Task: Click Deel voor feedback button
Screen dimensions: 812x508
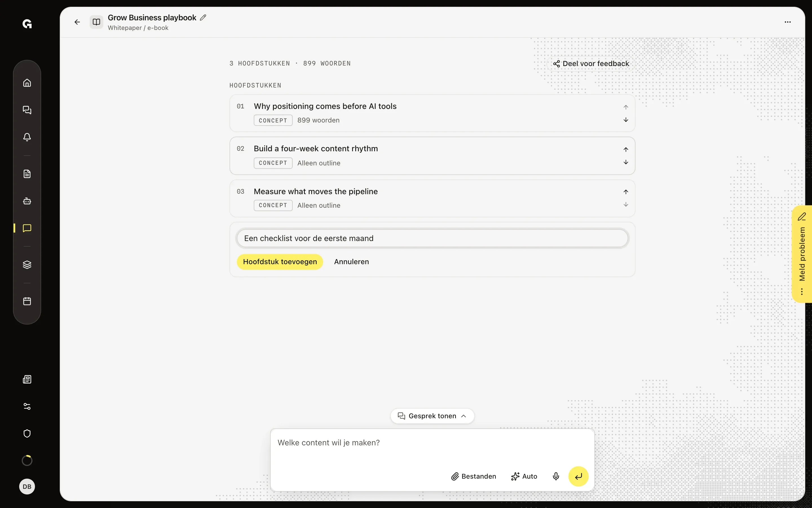Action: point(591,63)
